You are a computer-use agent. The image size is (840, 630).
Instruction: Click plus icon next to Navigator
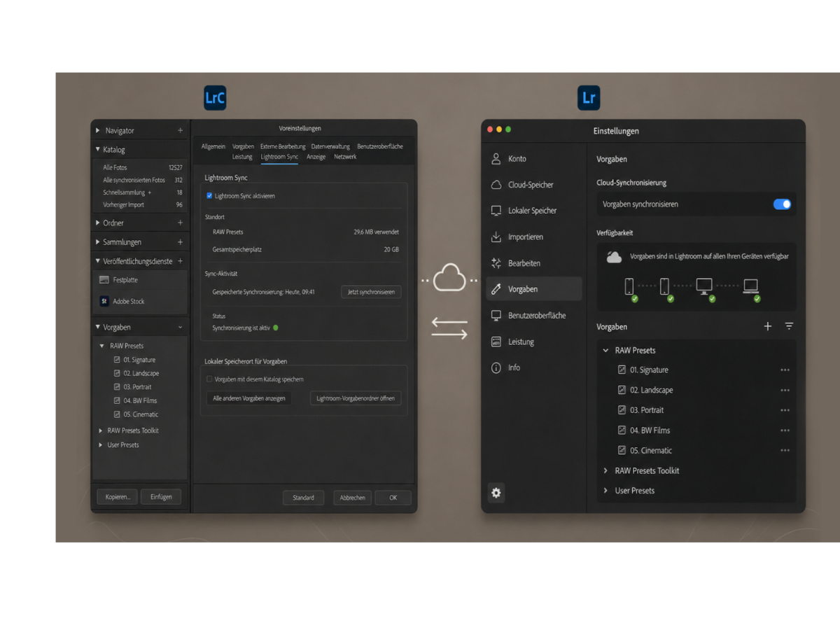click(x=180, y=131)
